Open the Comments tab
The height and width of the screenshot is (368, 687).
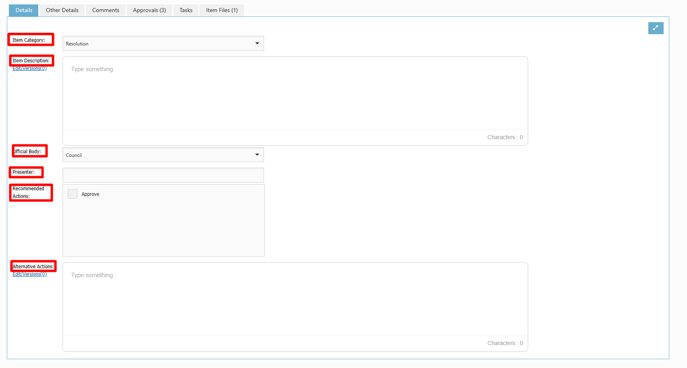106,10
